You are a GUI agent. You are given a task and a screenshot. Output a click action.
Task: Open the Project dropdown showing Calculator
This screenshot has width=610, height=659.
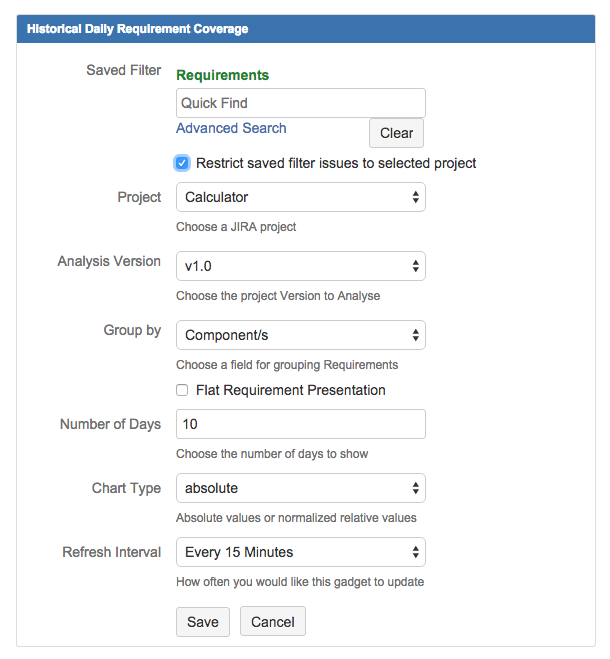click(x=301, y=197)
